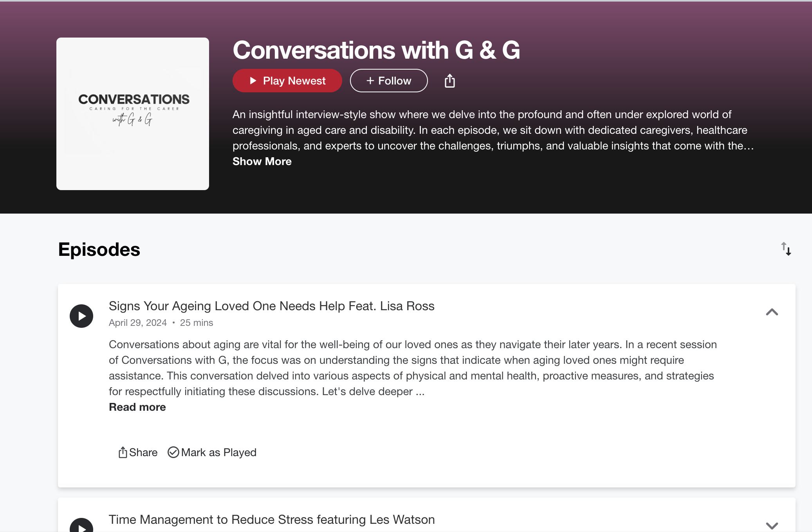The image size is (812, 532).
Task: Share the Lisa Ross episode
Action: 138,452
